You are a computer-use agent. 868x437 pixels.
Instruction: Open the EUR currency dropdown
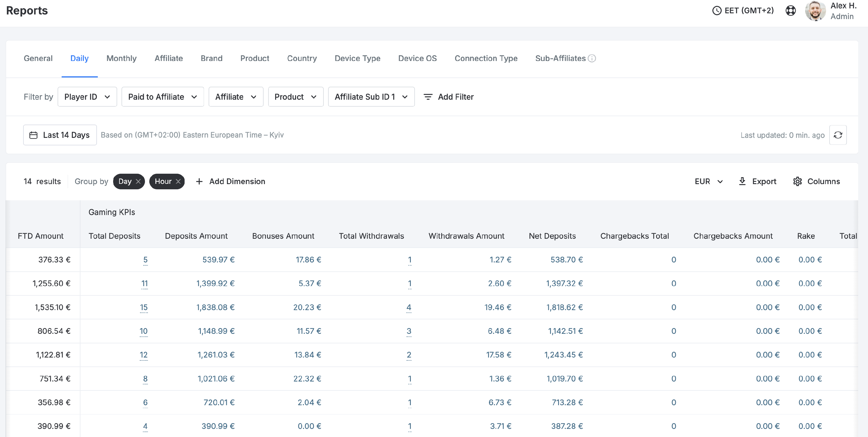[x=709, y=182]
